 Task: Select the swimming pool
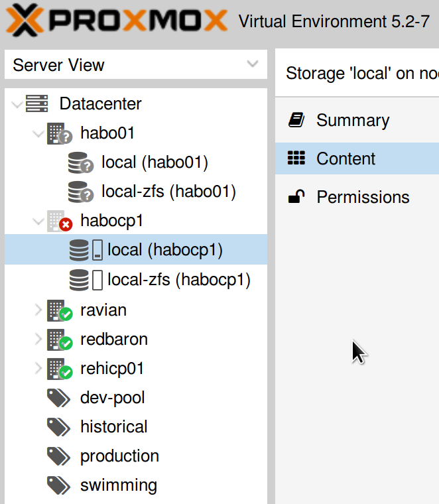119,485
